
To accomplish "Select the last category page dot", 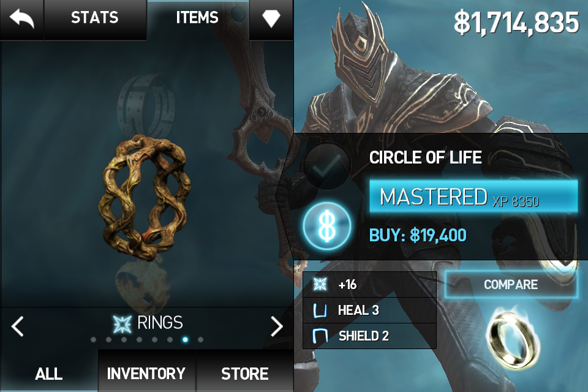I will pos(201,340).
